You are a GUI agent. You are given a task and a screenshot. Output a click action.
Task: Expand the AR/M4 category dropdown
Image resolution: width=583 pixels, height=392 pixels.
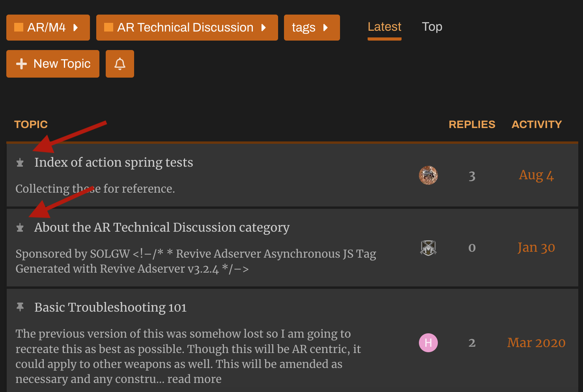point(48,28)
